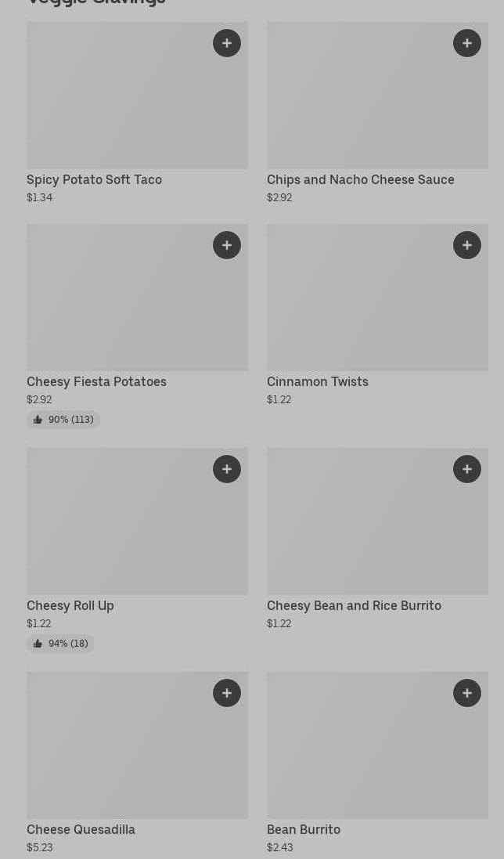The height and width of the screenshot is (859, 504).
Task: Add Spicy Potato Soft Taco to cart
Action: [227, 43]
